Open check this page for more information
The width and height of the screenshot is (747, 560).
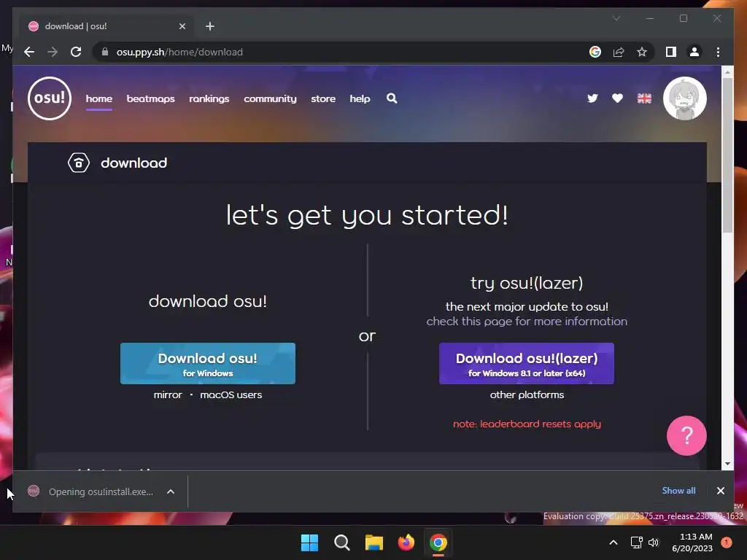[x=527, y=322]
